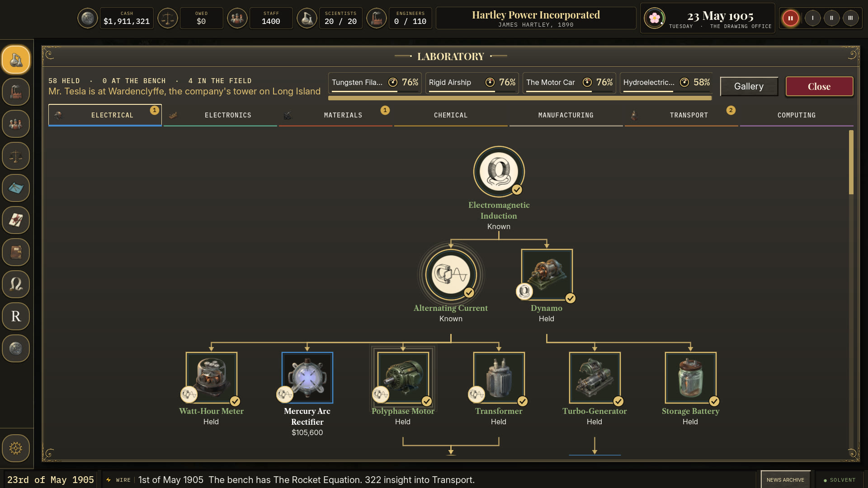Viewport: 868px width, 488px height.
Task: Switch to the Electronics tab
Action: pyautogui.click(x=220, y=115)
